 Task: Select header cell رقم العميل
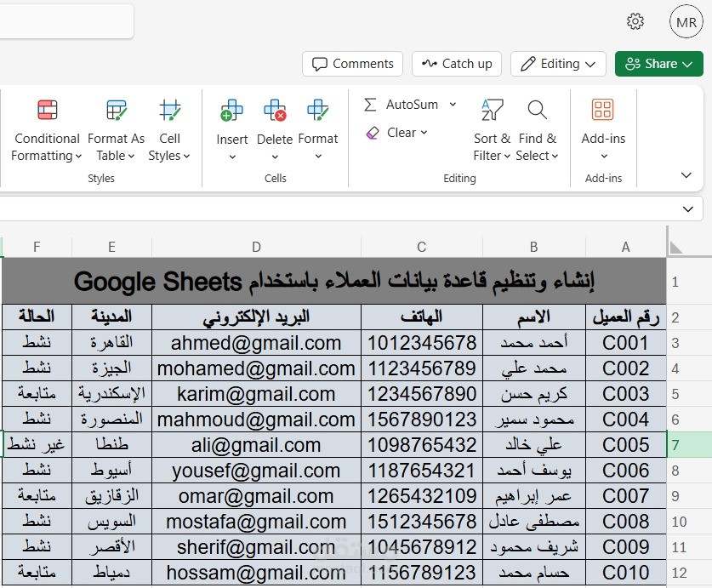pos(626,317)
